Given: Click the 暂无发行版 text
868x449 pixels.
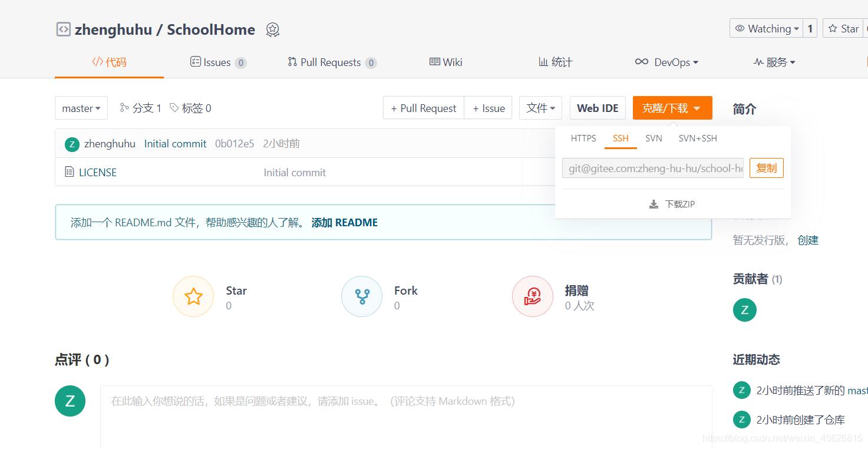Looking at the screenshot, I should tap(759, 240).
